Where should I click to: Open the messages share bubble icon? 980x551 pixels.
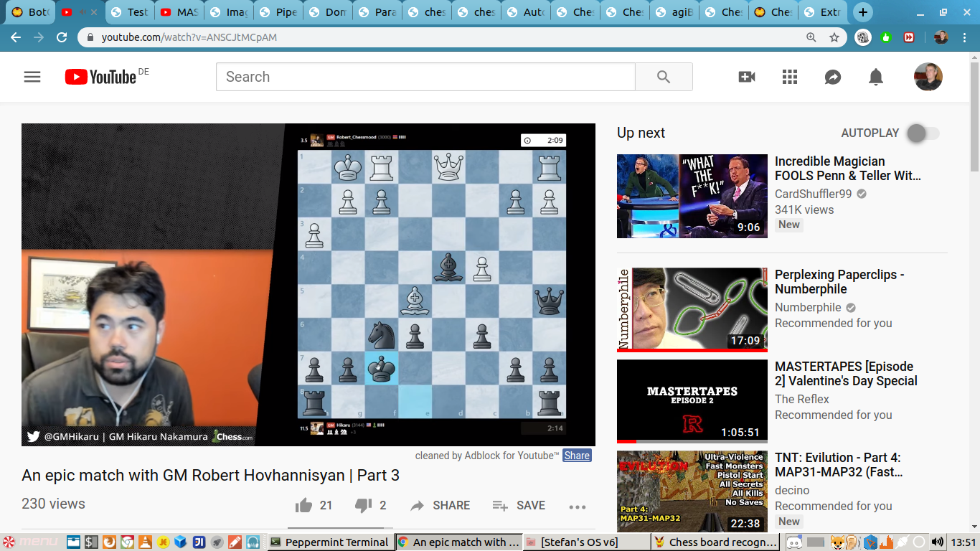(x=833, y=77)
